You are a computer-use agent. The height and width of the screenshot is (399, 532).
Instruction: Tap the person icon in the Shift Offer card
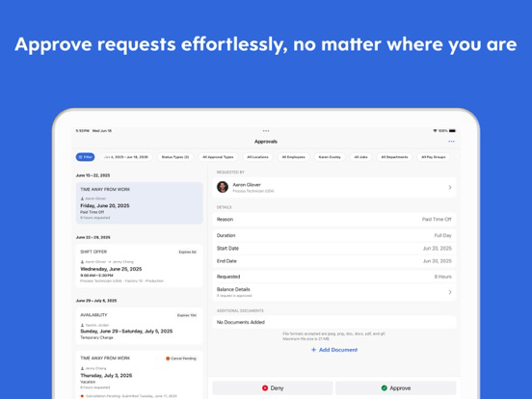82,262
